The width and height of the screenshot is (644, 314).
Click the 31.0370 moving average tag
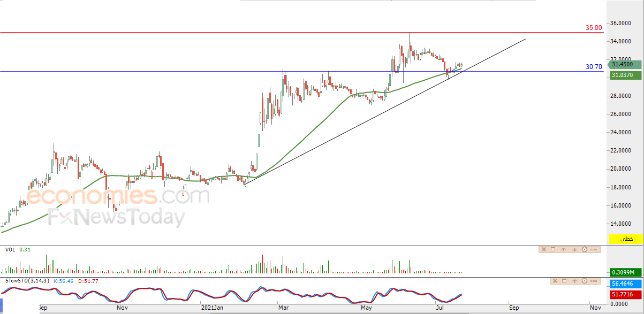pos(626,75)
